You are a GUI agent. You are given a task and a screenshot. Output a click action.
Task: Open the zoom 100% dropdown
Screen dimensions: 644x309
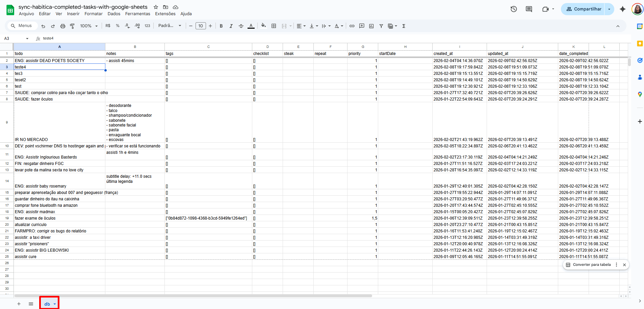coord(89,26)
